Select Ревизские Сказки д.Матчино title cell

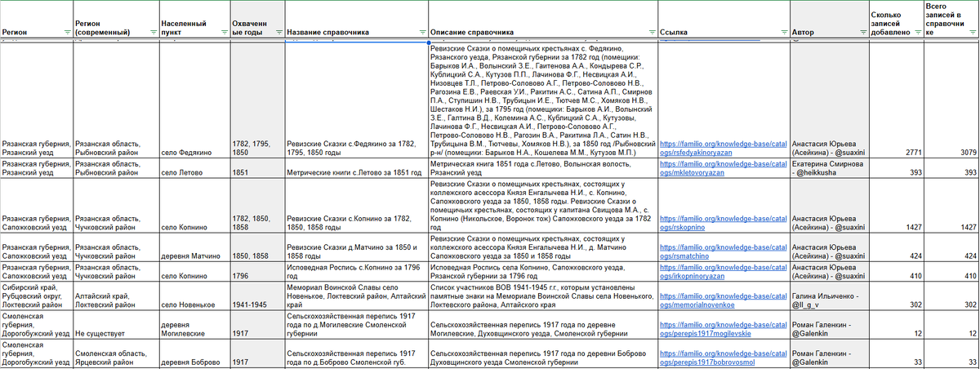(356, 247)
